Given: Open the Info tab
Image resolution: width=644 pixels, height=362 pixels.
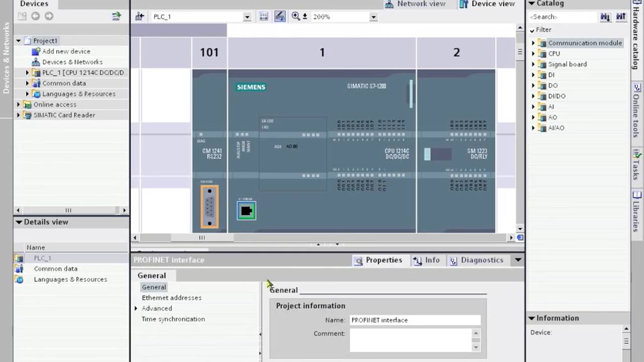Looking at the screenshot, I should 427,260.
